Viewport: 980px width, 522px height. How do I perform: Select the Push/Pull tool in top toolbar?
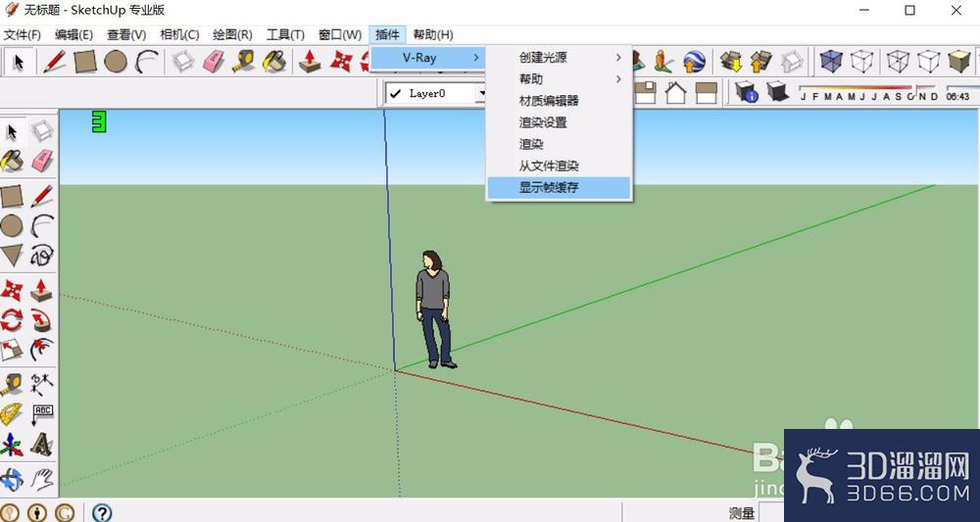(310, 61)
